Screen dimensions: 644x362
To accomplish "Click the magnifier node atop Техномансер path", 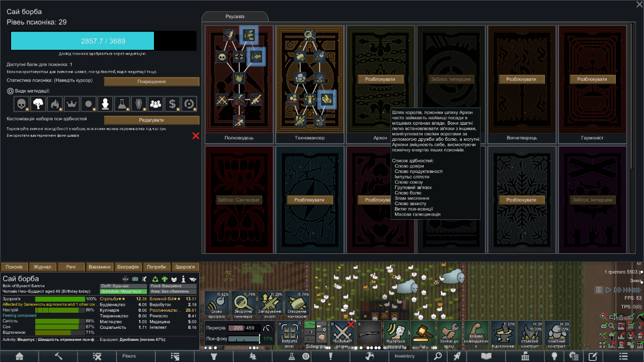I will 310,35.
